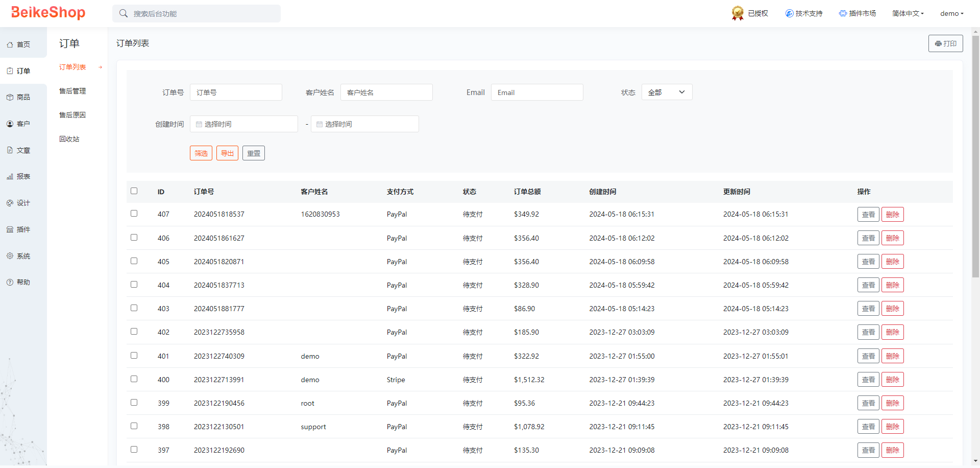Open Customers using the user icon

(x=10, y=124)
